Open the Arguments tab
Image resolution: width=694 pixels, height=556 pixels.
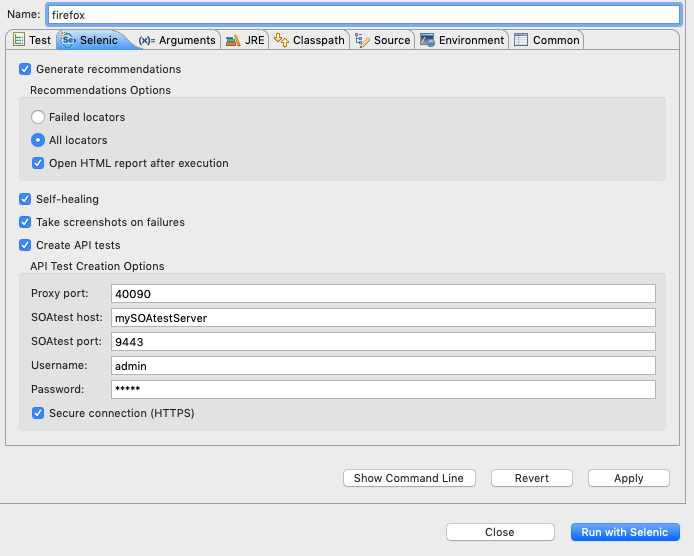[x=177, y=40]
